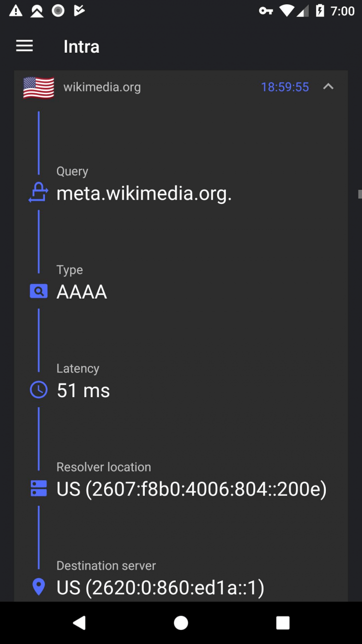Tap the VPN key status icon
Image resolution: width=362 pixels, height=644 pixels.
click(266, 11)
